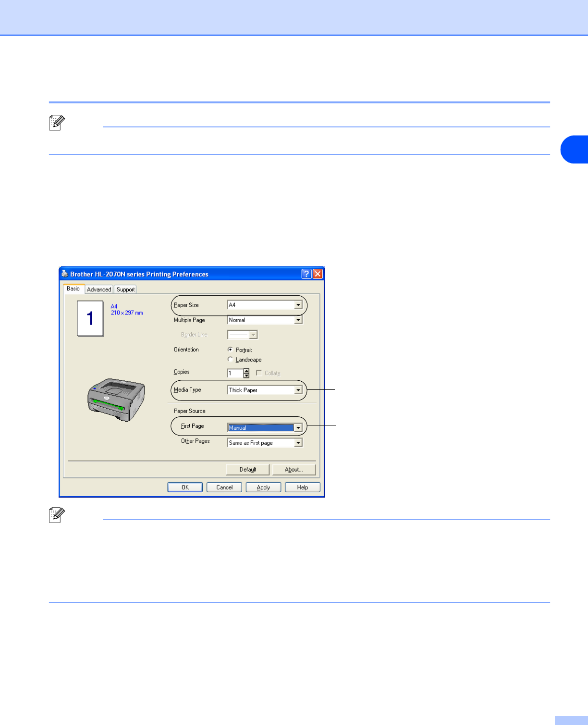588x725 pixels.
Task: Click the Cancel button
Action: click(224, 487)
